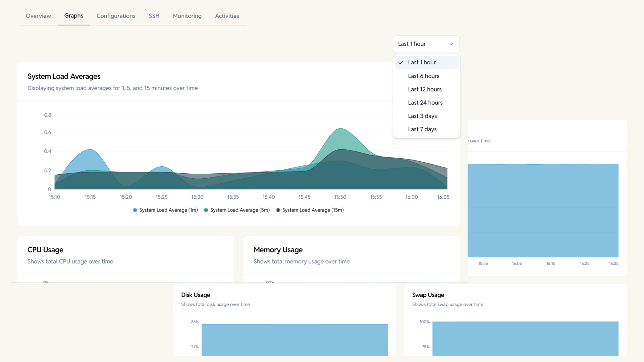Select Last 24 hours time range

click(425, 103)
